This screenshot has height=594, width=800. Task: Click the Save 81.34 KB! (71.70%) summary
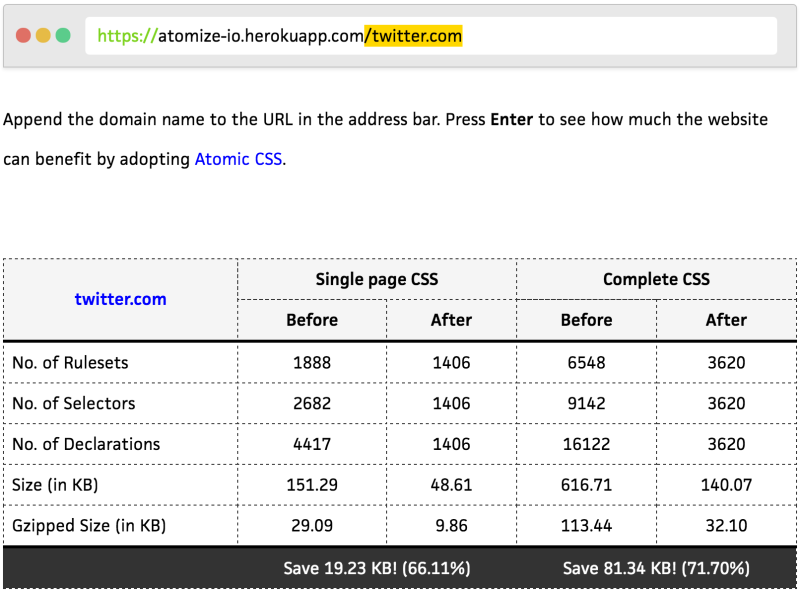click(x=656, y=568)
